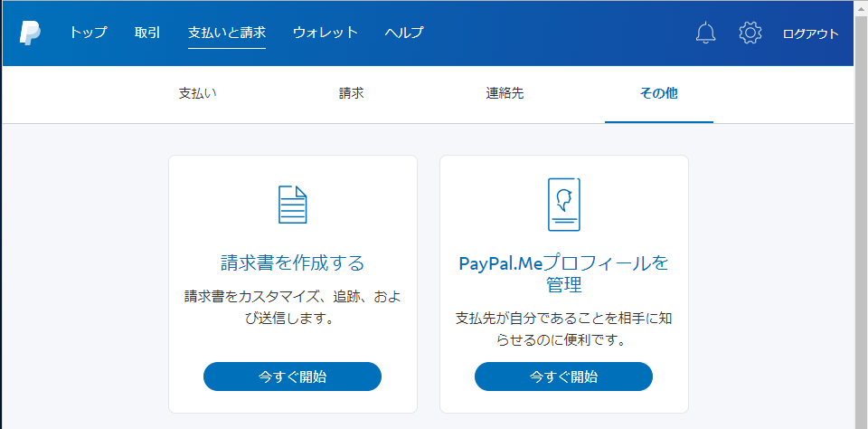Click the PayPal logo icon
This screenshot has height=429, width=868.
30,33
